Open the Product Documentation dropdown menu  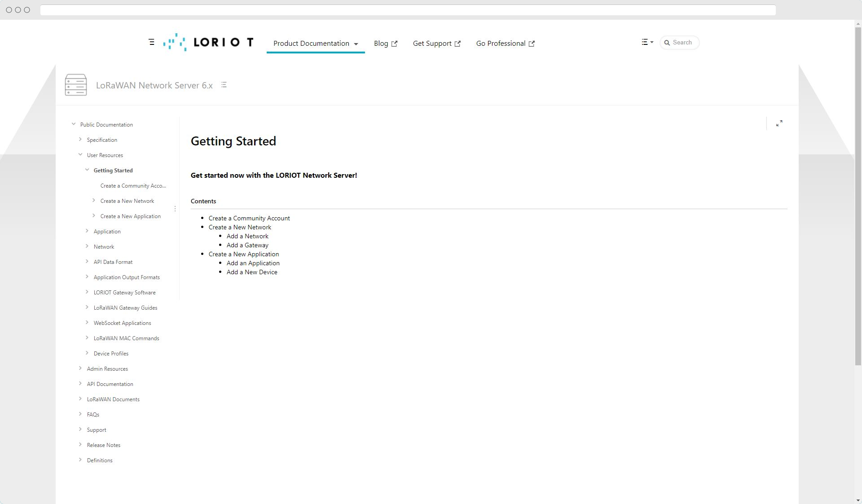pos(316,44)
